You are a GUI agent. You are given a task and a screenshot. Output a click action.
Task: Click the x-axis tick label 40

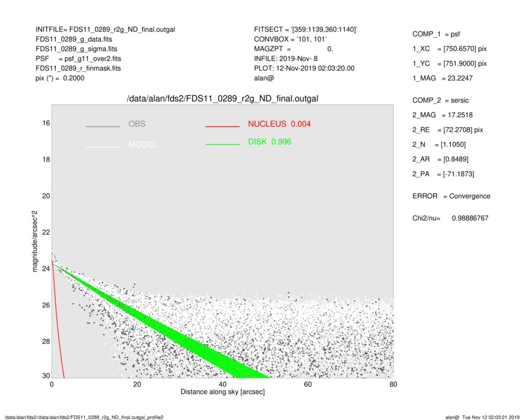pos(222,384)
